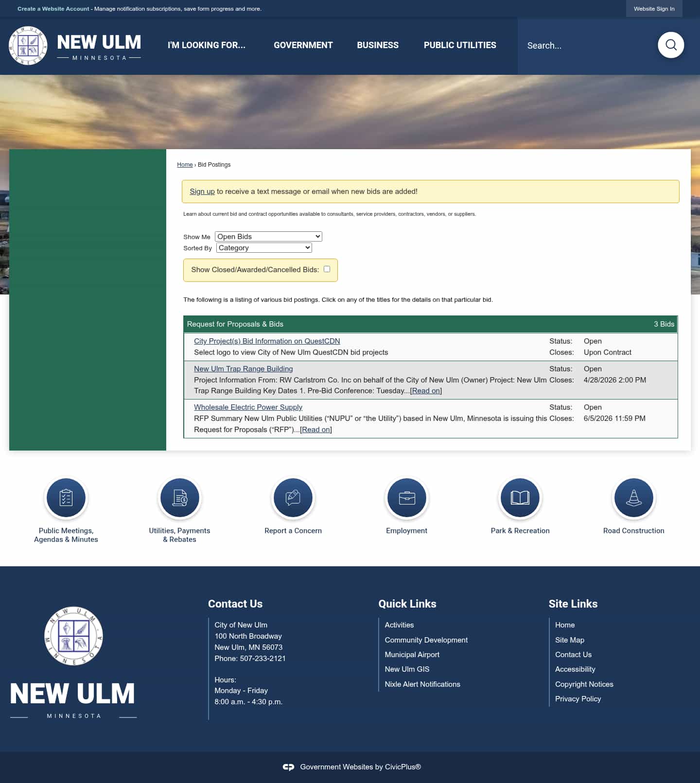The height and width of the screenshot is (783, 700).
Task: Open the Accessibility link
Action: (x=575, y=669)
